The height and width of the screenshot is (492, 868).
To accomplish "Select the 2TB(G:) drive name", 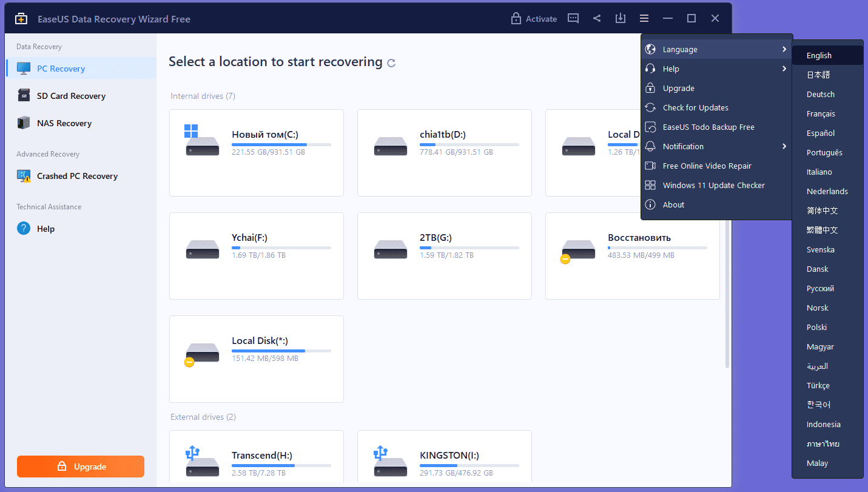I will 436,238.
